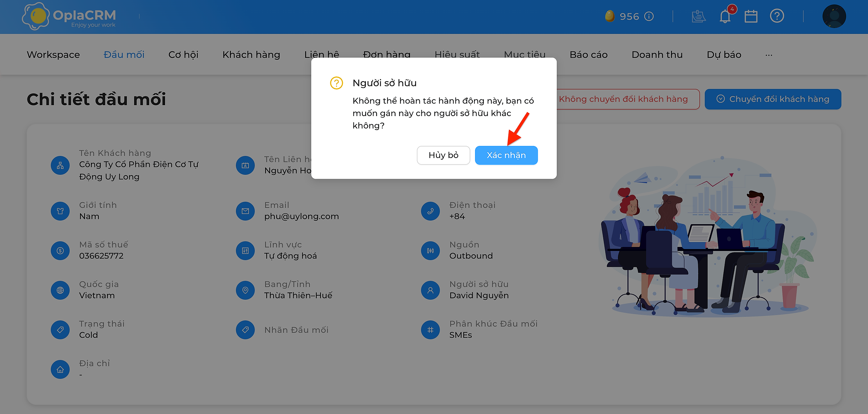This screenshot has width=868, height=414.
Task: Click the Tên Liên hệ contact card icon
Action: coord(245,165)
